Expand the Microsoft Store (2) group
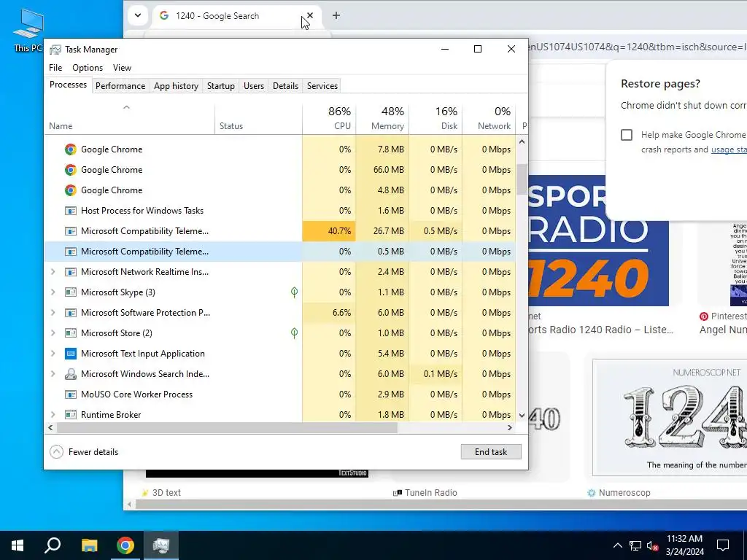The width and height of the screenshot is (747, 560). click(53, 333)
